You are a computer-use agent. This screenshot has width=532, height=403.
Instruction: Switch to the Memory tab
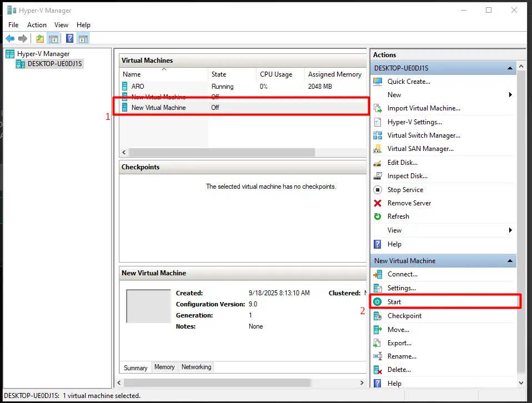pos(164,367)
